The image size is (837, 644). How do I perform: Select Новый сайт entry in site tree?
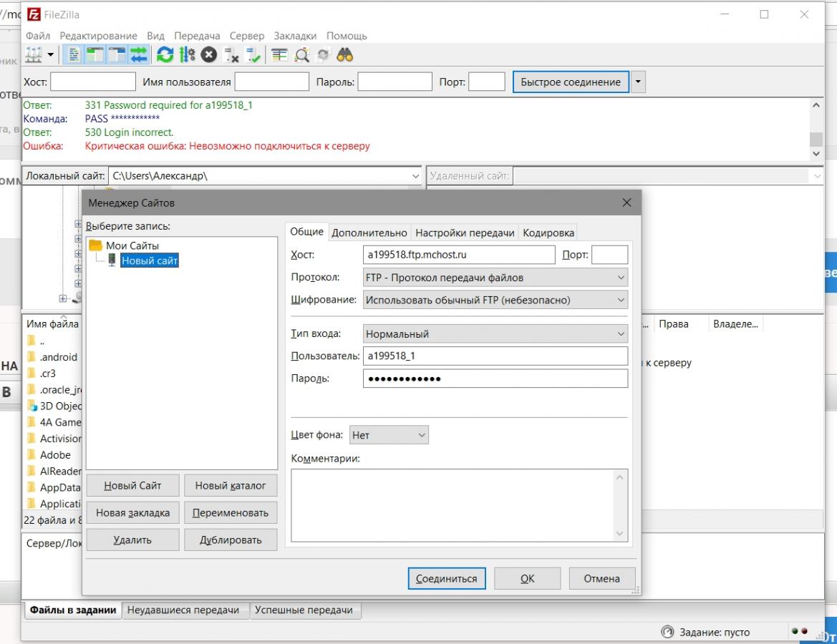point(150,260)
